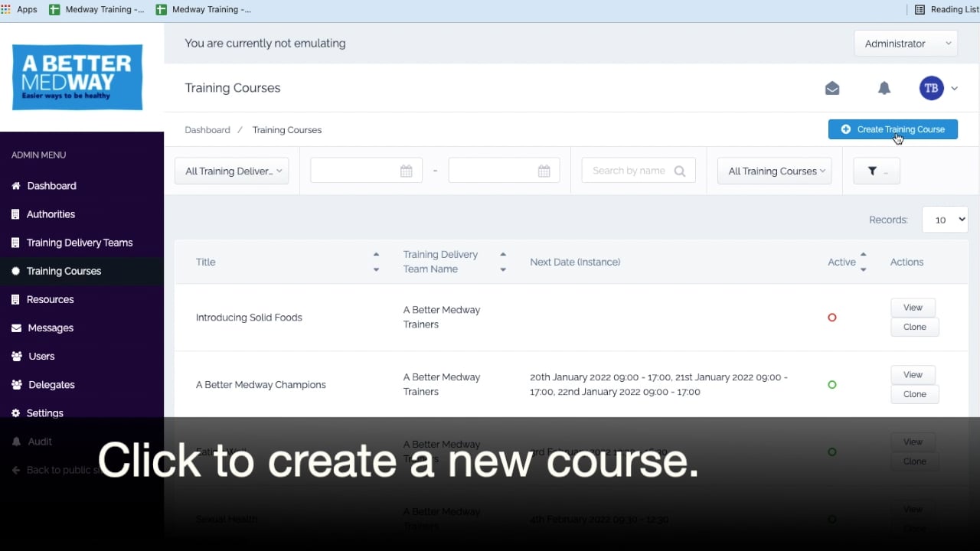Open notifications bell icon
Image resolution: width=980 pixels, height=551 pixels.
[884, 89]
